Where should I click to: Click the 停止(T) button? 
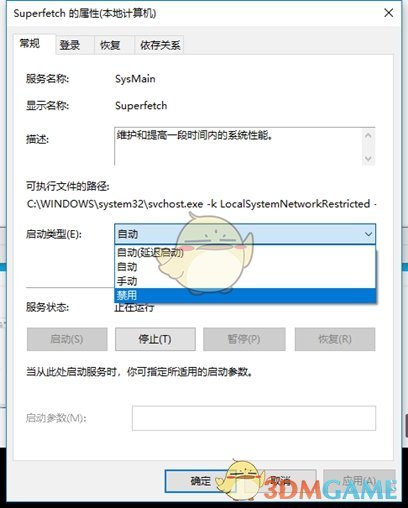click(x=155, y=339)
